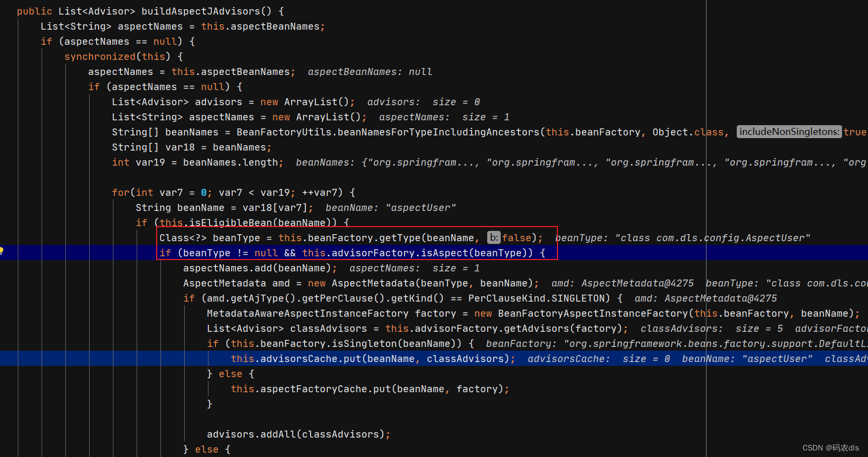The image size is (868, 457).
Task: Click BeanFactoryAspectInstanceFactory constructor name
Action: tap(593, 313)
